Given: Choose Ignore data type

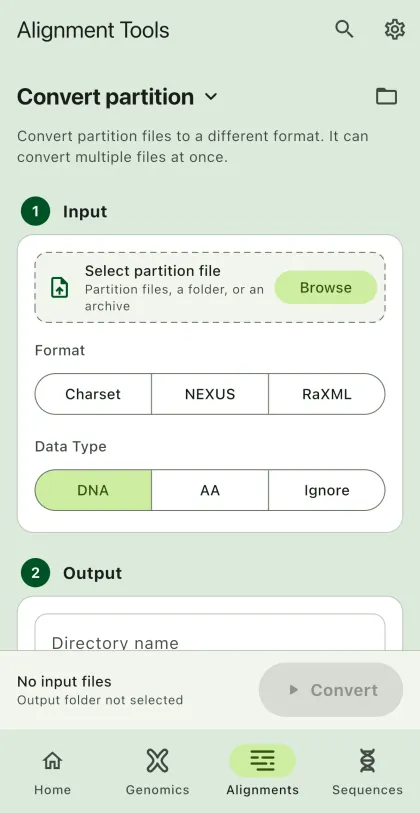Looking at the screenshot, I should pyautogui.click(x=327, y=490).
